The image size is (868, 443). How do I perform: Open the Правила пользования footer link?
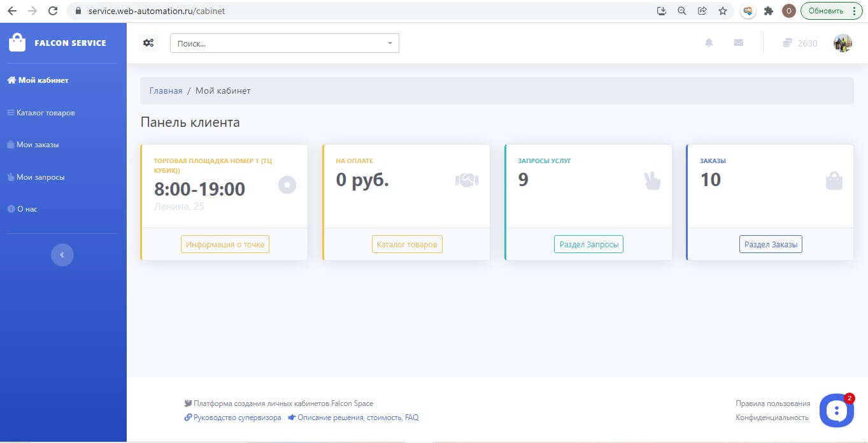(x=773, y=403)
